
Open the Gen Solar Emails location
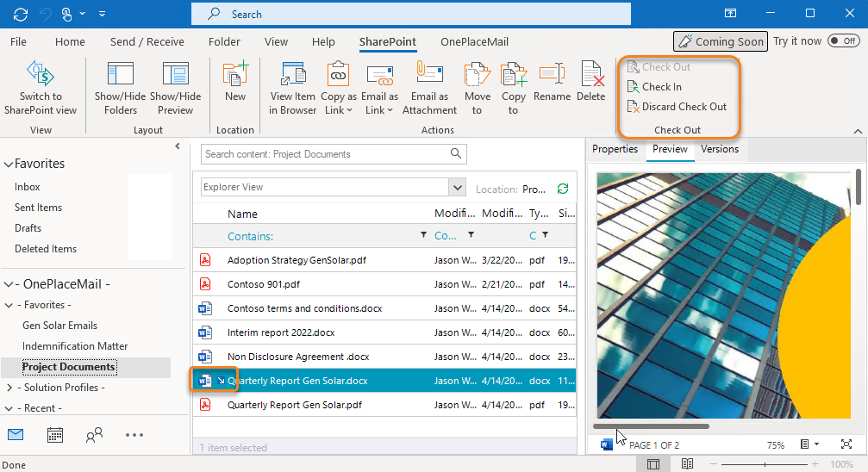(59, 326)
